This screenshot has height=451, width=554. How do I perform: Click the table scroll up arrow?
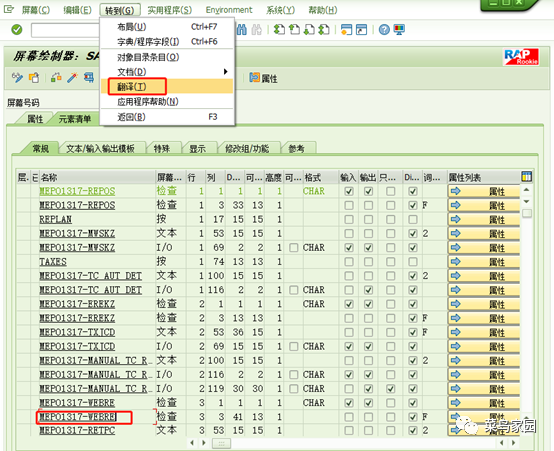[526, 190]
